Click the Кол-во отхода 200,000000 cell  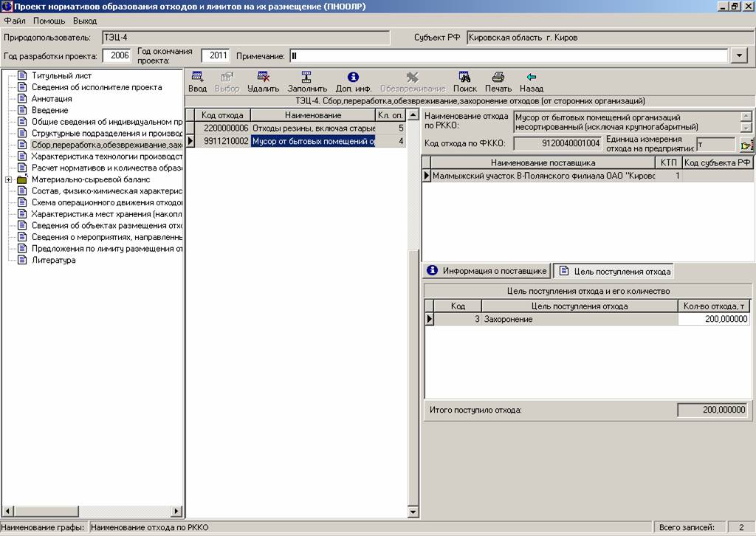point(714,319)
